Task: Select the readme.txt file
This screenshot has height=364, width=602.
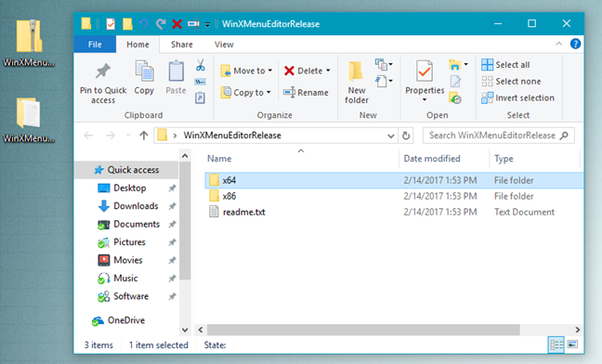Action: (394, 212)
